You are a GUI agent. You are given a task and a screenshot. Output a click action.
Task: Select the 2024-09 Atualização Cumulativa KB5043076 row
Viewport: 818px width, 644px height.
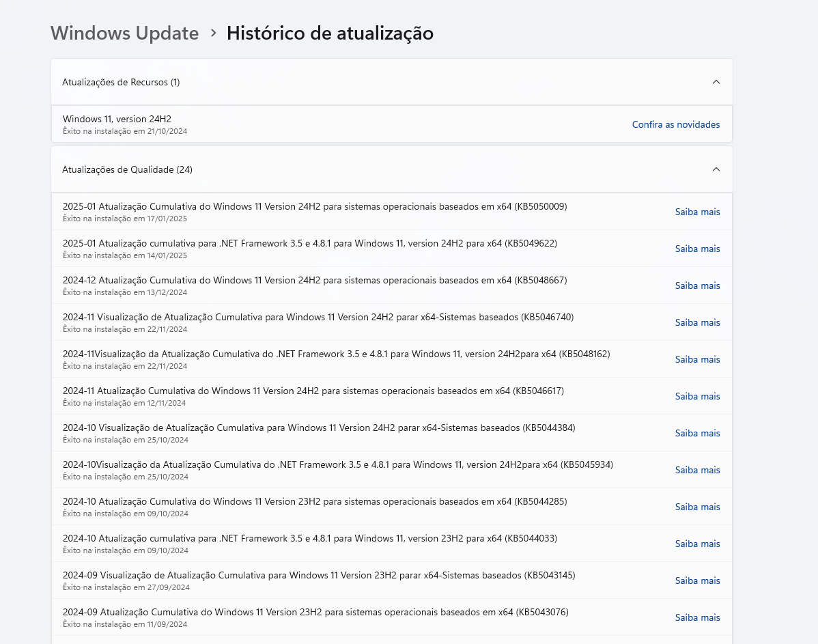(392, 617)
